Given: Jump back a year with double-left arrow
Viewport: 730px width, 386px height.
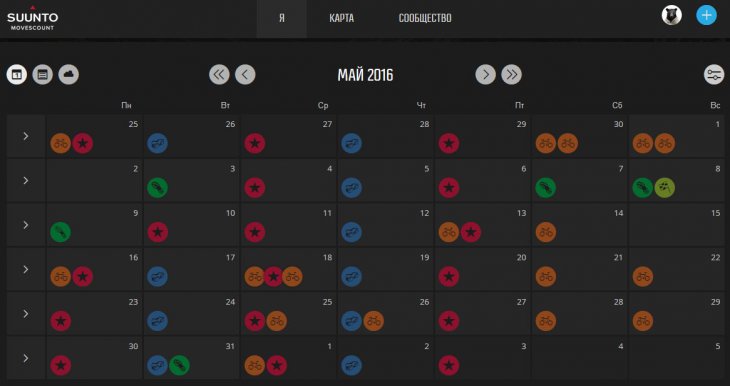Looking at the screenshot, I should (x=219, y=74).
